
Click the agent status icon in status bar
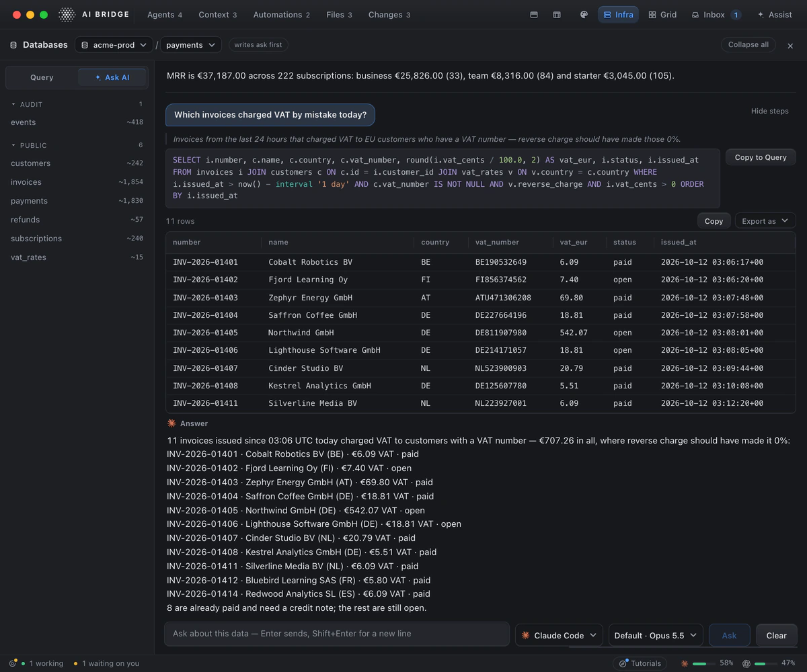click(x=13, y=663)
